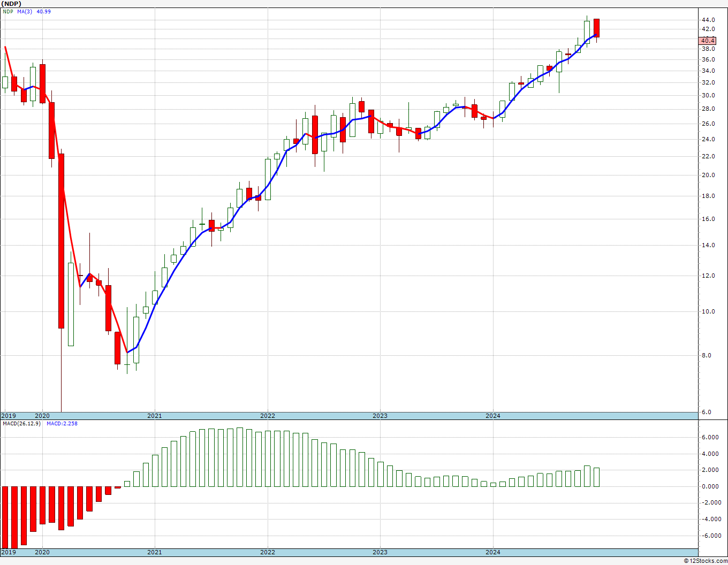Click 2019 on the price chart time axis
Image resolution: width=728 pixels, height=565 pixels.
9,416
